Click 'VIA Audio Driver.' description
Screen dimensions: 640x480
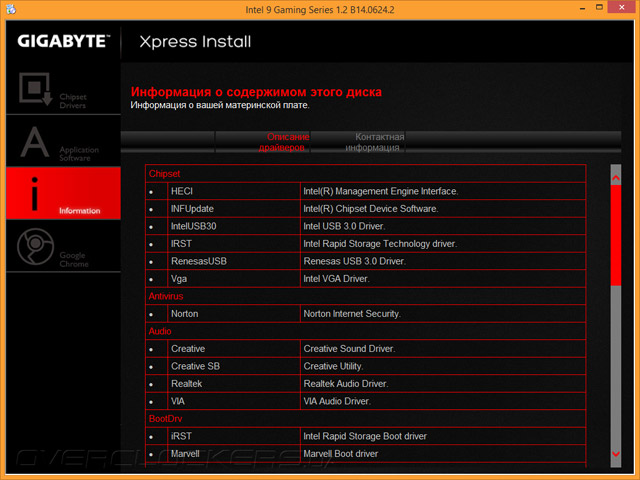(337, 402)
